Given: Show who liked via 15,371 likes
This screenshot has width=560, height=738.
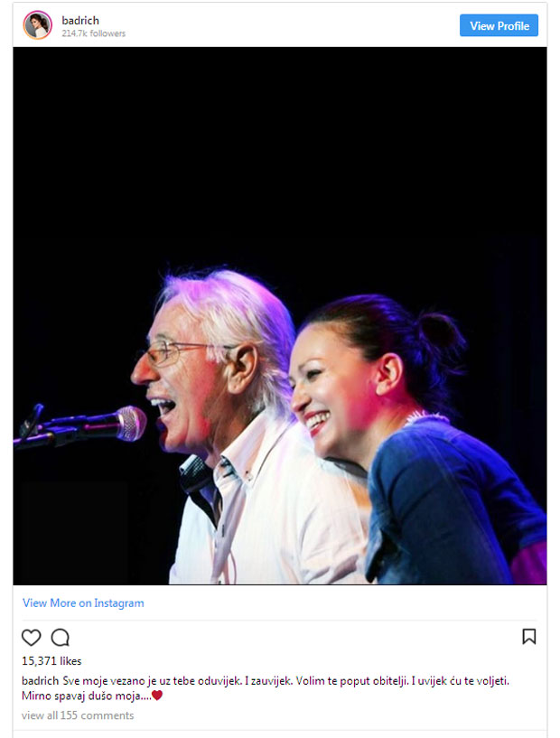Looking at the screenshot, I should tap(51, 661).
